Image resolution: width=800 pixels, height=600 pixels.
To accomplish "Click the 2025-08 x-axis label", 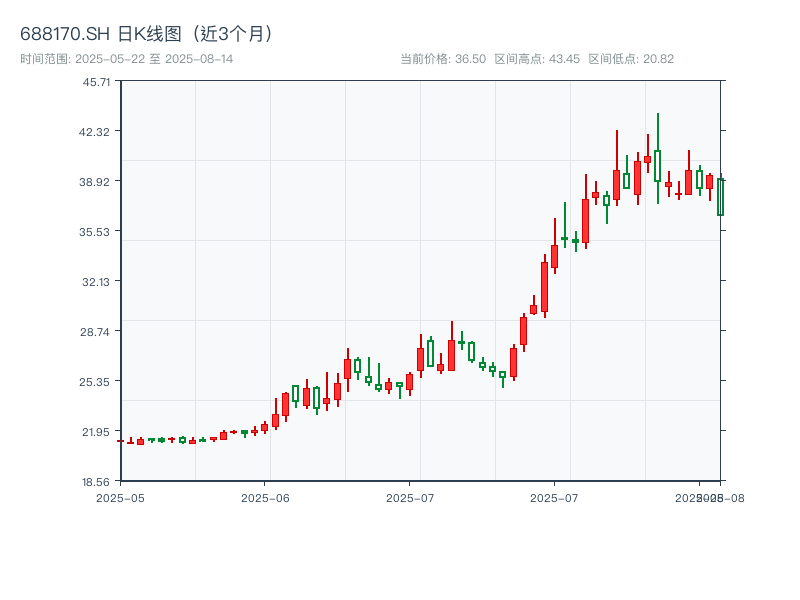I will click(x=711, y=496).
